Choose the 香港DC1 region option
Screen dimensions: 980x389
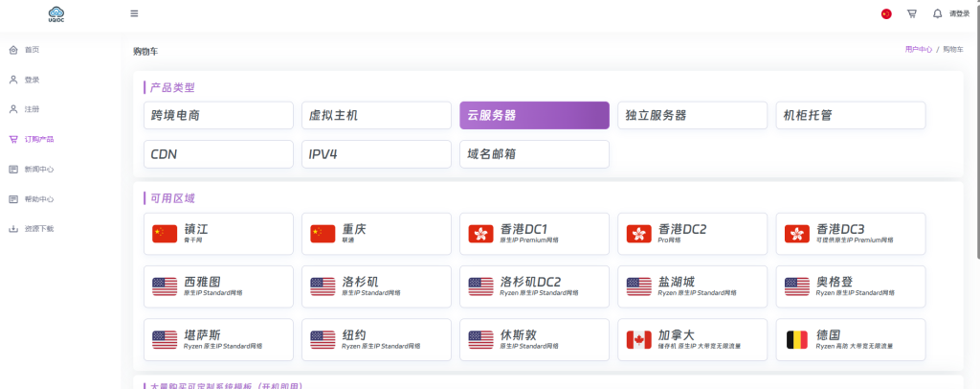[534, 233]
